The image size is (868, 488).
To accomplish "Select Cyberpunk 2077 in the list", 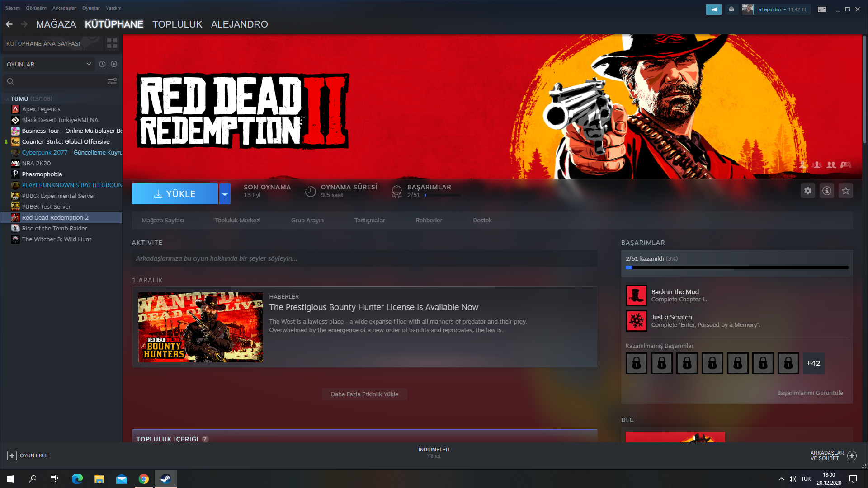I will tap(61, 152).
